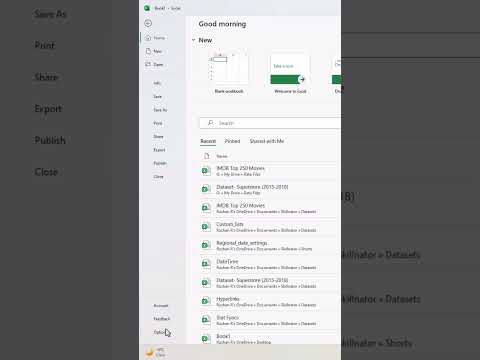480x360 pixels.
Task: Open Options at bottom of sidebar
Action: pos(160,332)
